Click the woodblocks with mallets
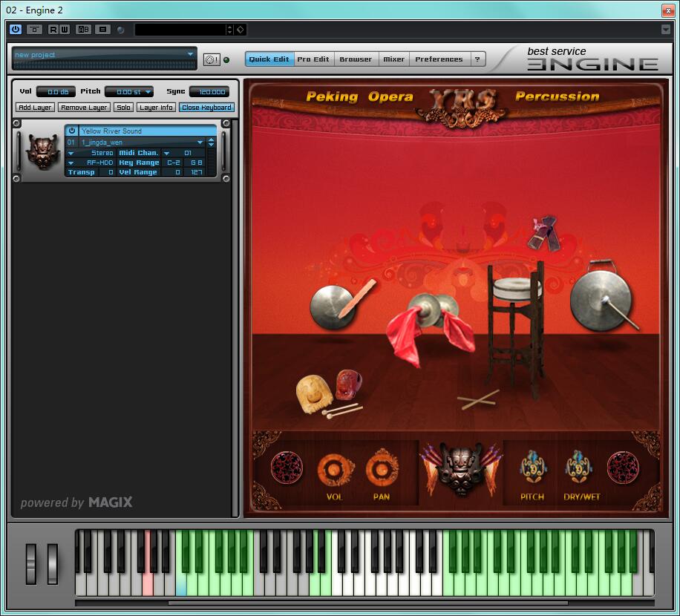Screen dimensions: 680x616 (329, 393)
